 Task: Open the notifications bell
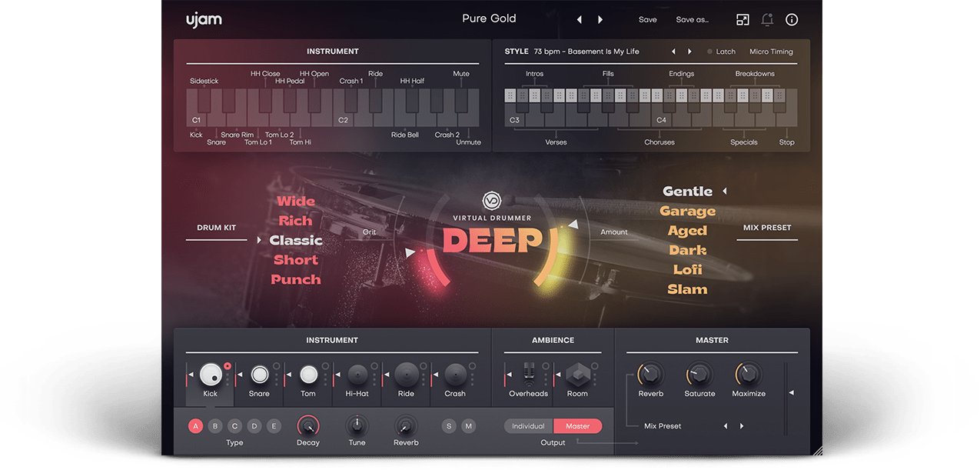click(x=767, y=20)
